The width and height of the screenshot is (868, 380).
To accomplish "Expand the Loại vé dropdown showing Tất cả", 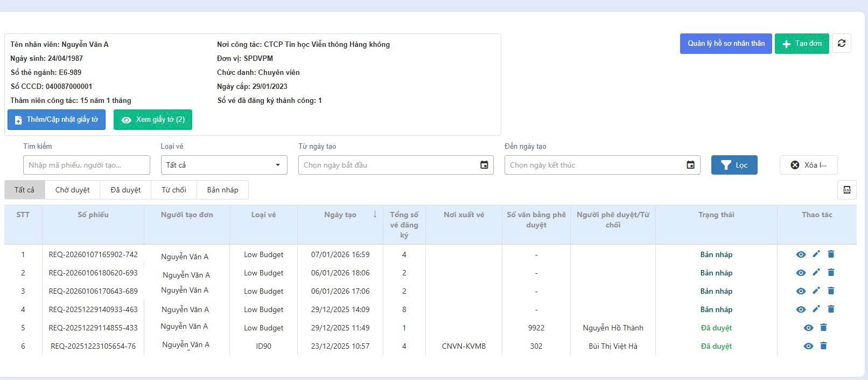I will 224,165.
